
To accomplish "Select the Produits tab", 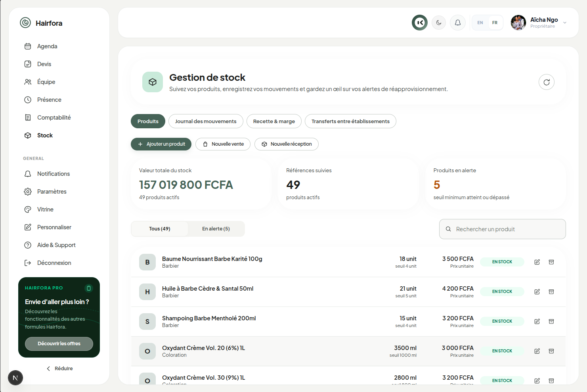I will 148,121.
